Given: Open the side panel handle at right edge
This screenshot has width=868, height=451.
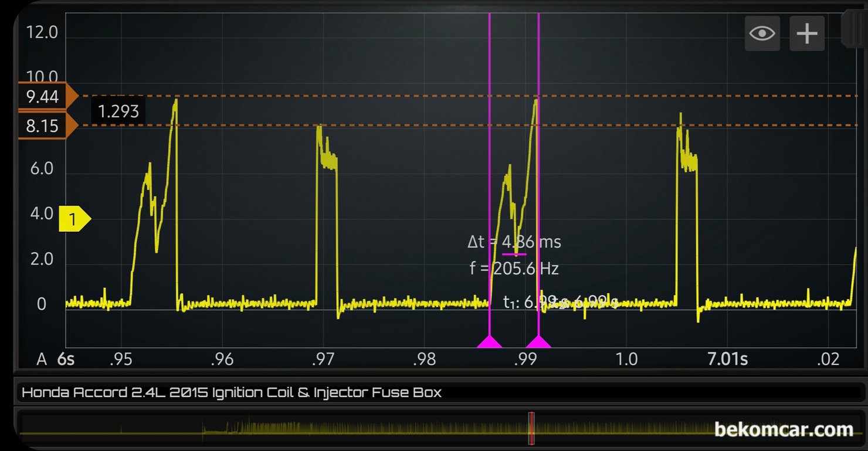Looking at the screenshot, I should point(853,29).
